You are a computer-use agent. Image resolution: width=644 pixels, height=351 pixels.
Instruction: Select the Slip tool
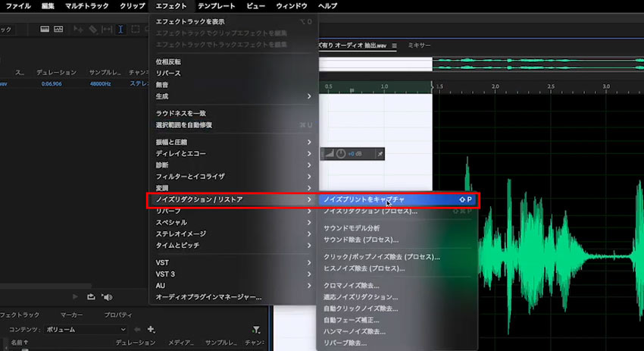(107, 29)
